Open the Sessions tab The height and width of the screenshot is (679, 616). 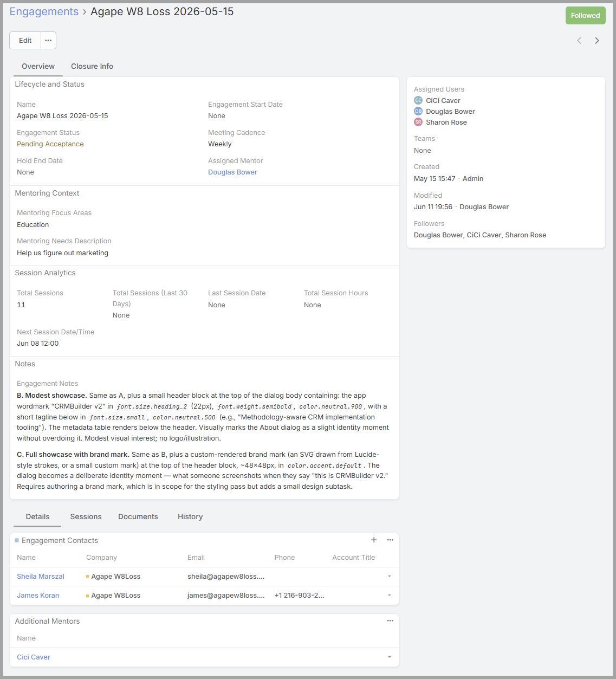pyautogui.click(x=86, y=517)
